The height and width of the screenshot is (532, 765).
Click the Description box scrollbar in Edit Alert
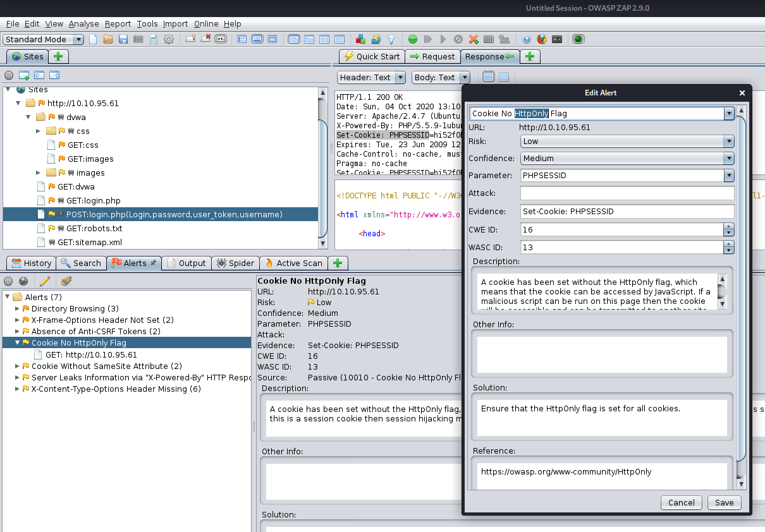click(x=722, y=291)
